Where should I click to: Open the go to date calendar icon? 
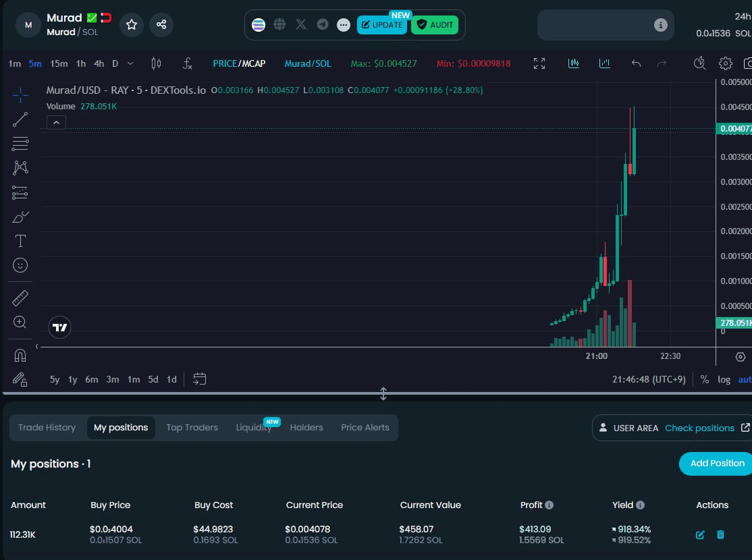200,379
